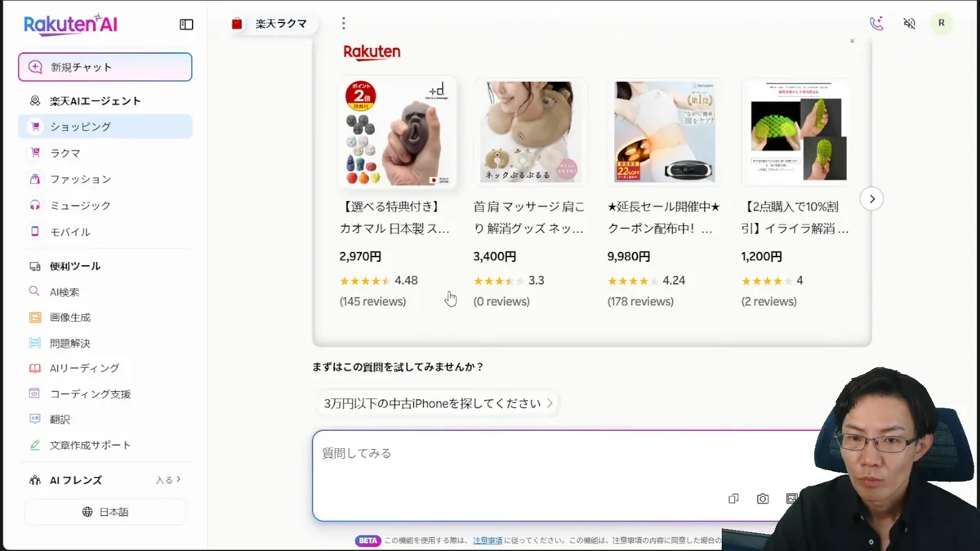The height and width of the screenshot is (551, 980).
Task: Expand AI フレンズ with 入る chevron
Action: 168,480
